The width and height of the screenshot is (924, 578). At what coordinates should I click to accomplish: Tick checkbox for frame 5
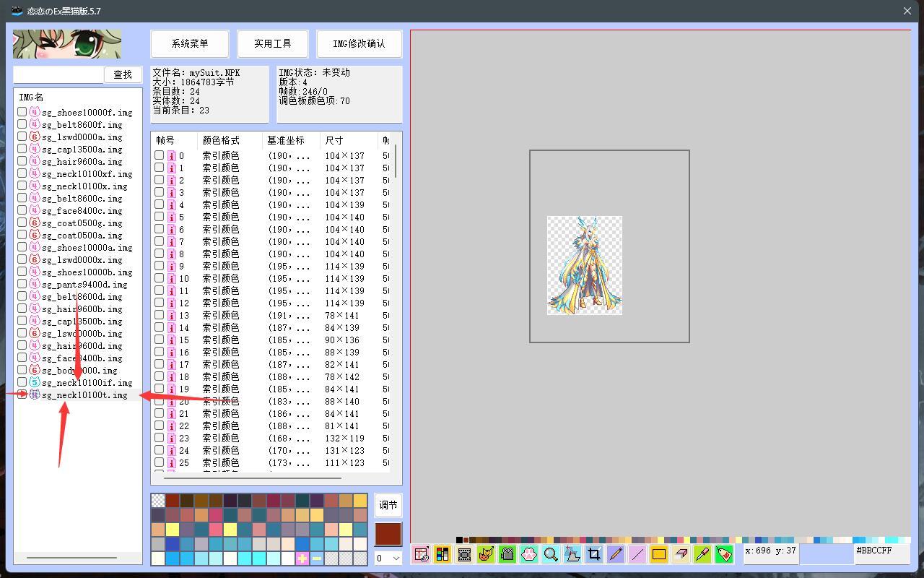159,217
